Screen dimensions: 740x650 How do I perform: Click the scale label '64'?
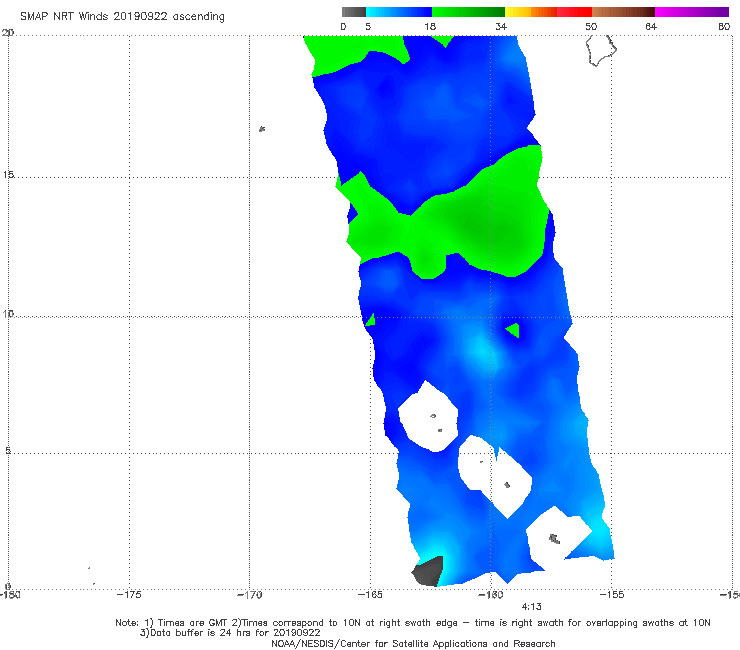[651, 26]
